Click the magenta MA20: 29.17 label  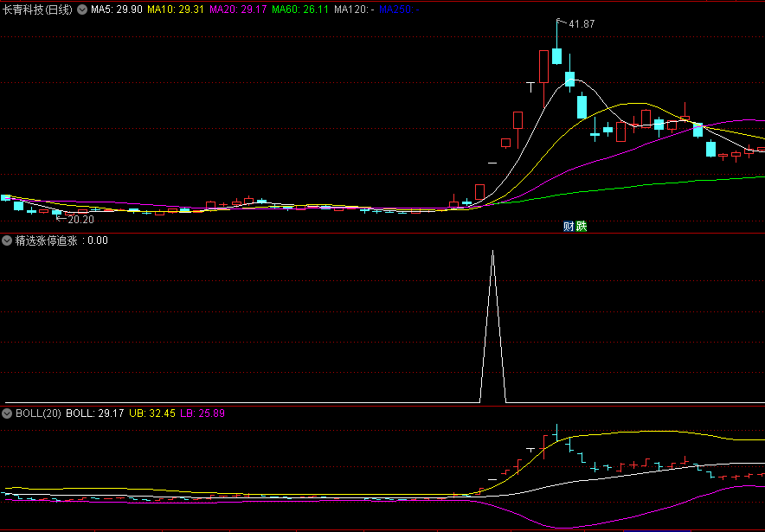click(238, 10)
